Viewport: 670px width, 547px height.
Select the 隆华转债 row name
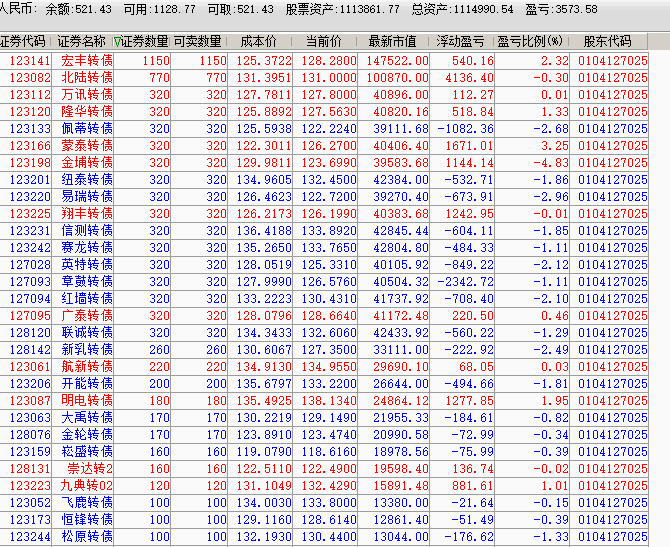pyautogui.click(x=87, y=112)
